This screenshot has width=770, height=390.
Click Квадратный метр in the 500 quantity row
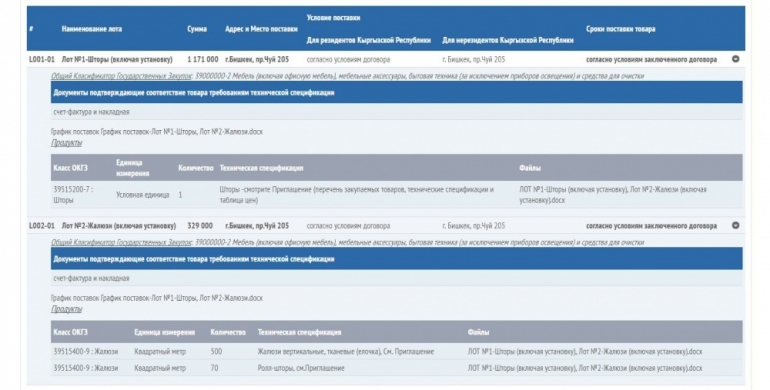160,352
